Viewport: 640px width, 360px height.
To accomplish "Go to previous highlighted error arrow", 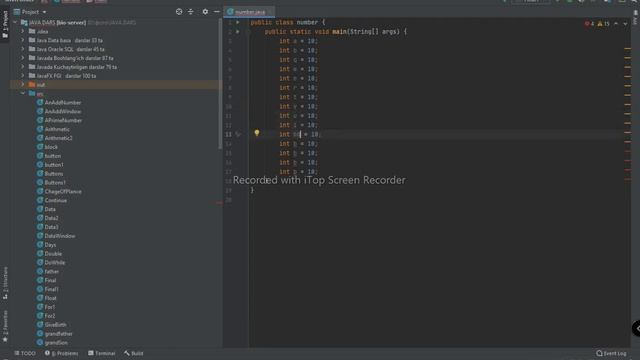I will click(616, 24).
